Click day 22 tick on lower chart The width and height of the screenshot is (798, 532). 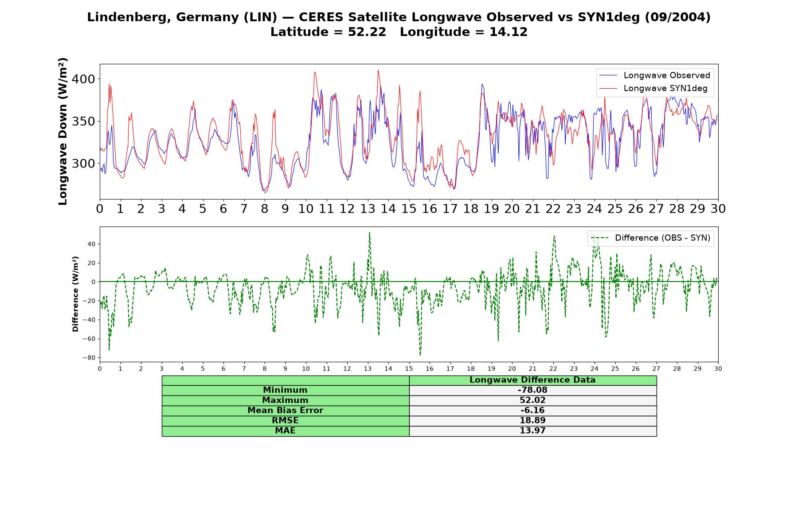tap(553, 369)
